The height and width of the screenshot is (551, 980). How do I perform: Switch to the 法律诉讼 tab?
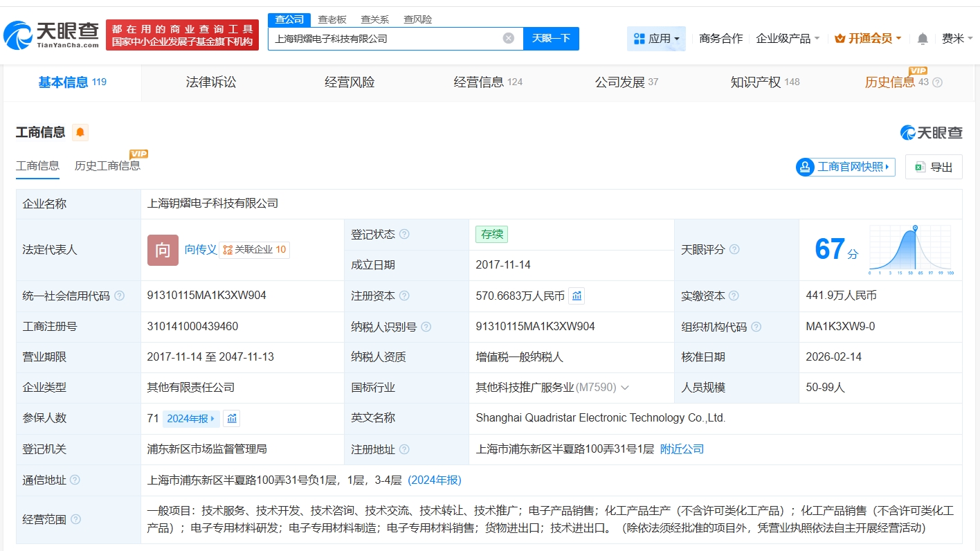[x=211, y=82]
